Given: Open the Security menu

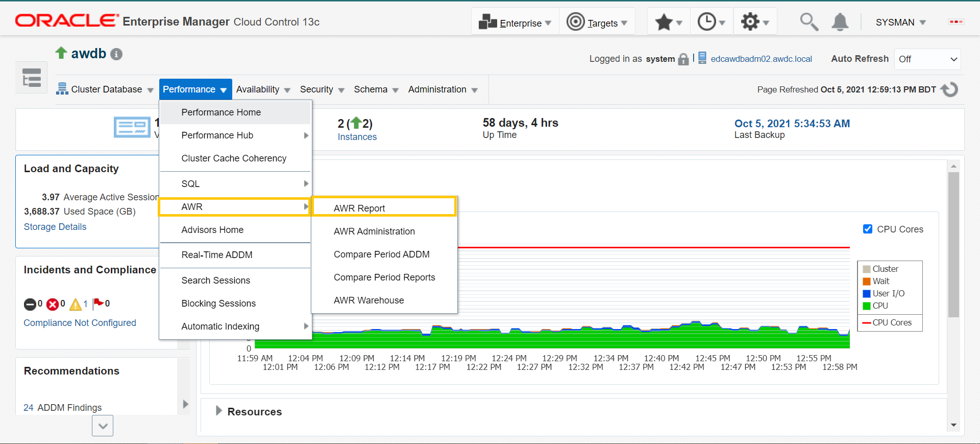Looking at the screenshot, I should click(x=322, y=89).
